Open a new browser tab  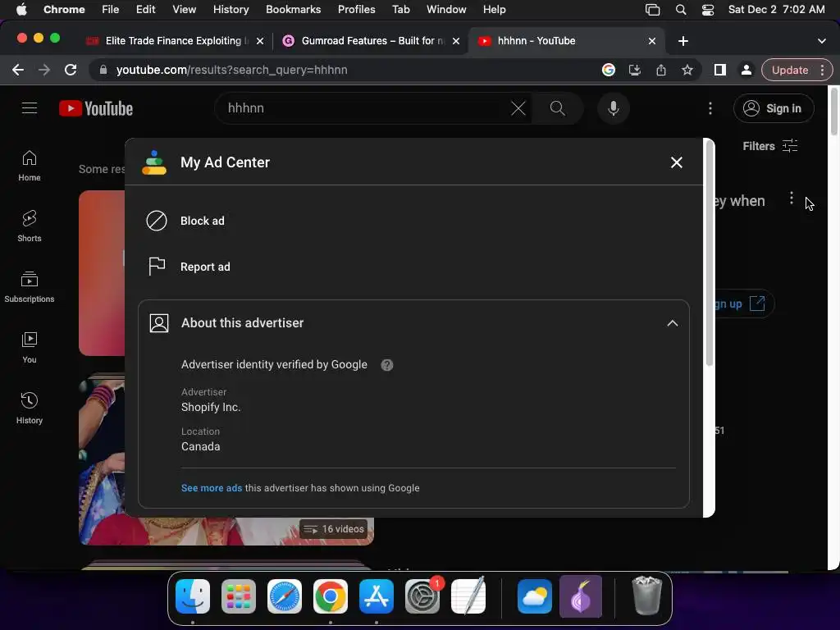click(x=683, y=41)
